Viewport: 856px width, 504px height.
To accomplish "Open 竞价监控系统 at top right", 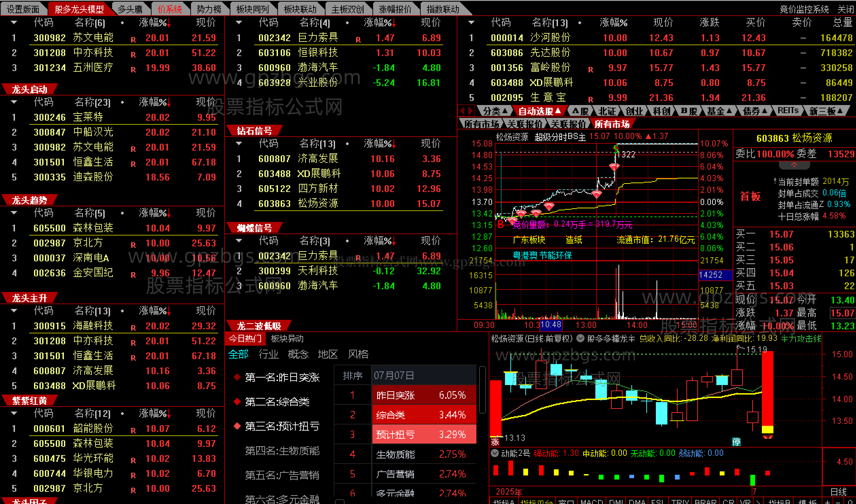I will point(804,9).
